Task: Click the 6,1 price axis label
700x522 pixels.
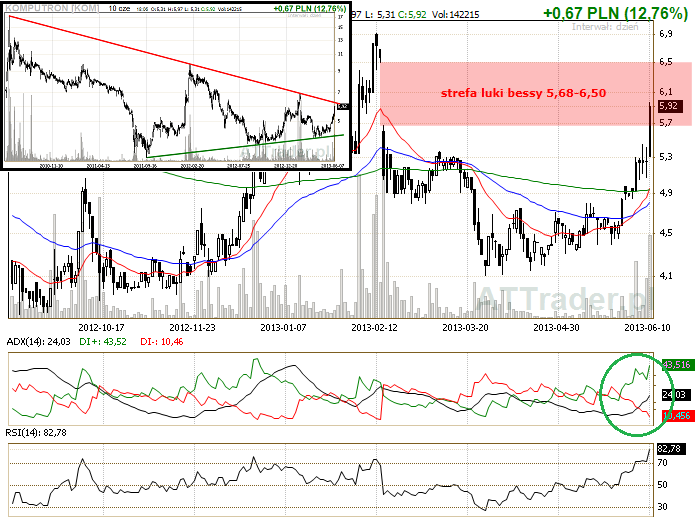Action: [666, 92]
